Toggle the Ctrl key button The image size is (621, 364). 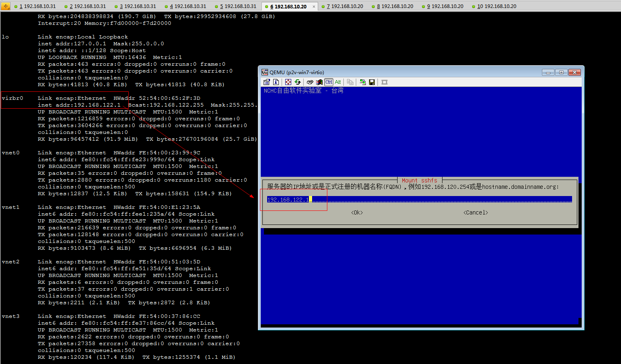pos(329,82)
